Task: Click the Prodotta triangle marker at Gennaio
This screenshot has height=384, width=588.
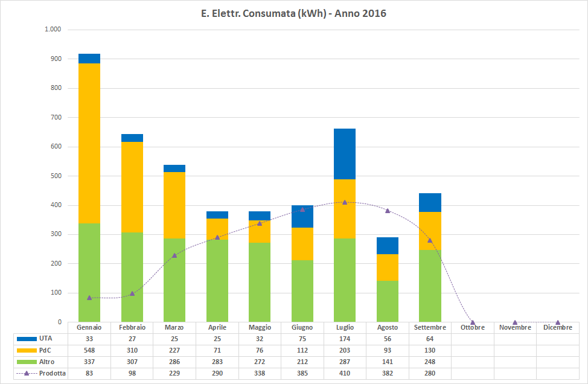Action: pyautogui.click(x=89, y=298)
